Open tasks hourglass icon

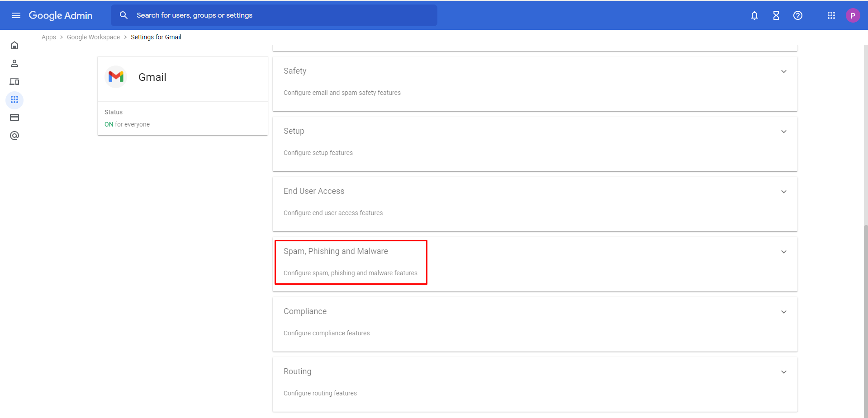pos(776,15)
